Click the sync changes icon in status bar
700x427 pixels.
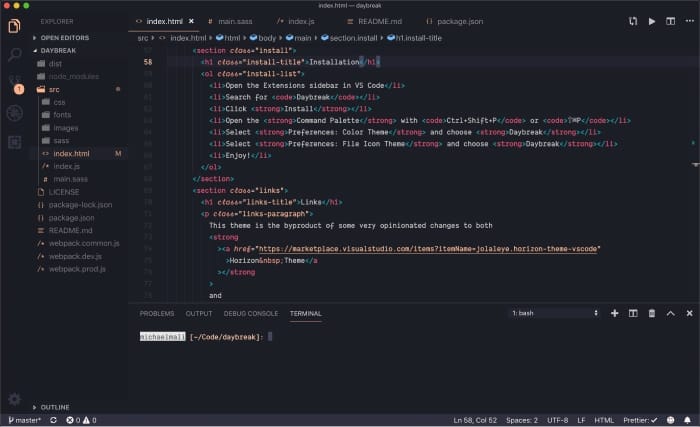(x=54, y=420)
